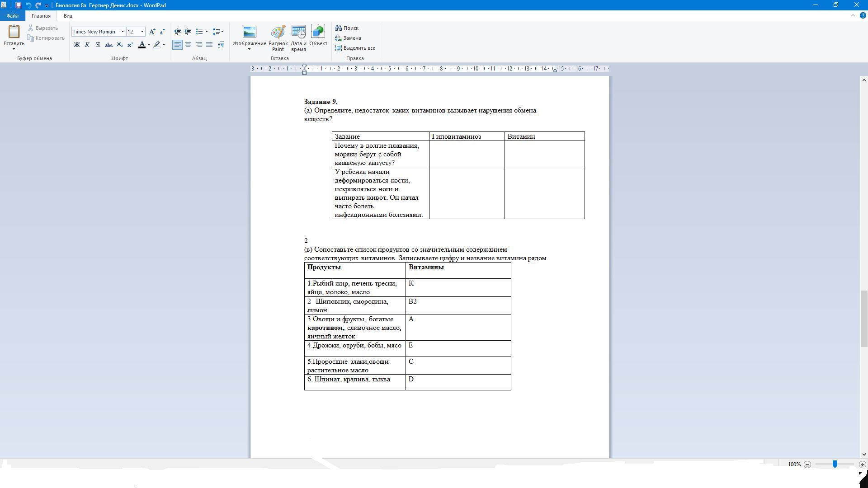Click the Вставить paste icon
Viewport: 868px width, 488px height.
point(14,32)
